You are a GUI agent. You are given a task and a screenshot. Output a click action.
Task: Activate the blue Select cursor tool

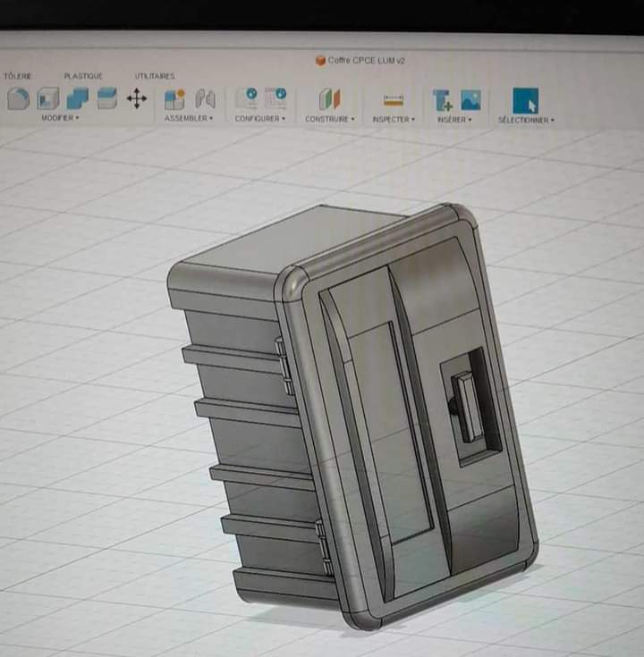pyautogui.click(x=526, y=100)
